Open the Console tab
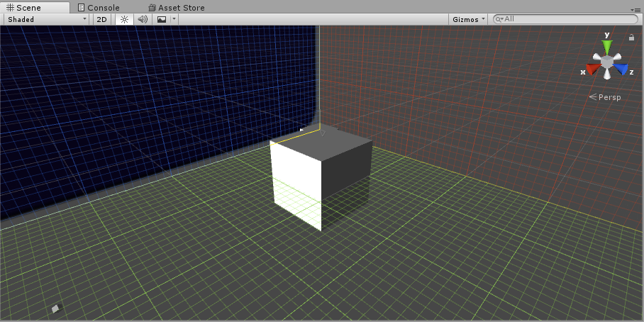Image resolution: width=644 pixels, height=322 pixels. [99, 7]
